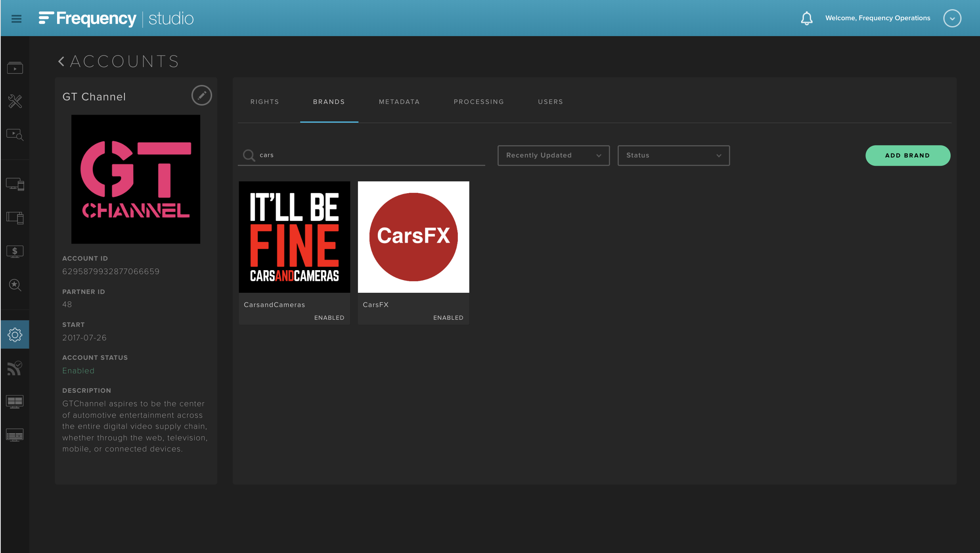Screen dimensions: 980x553
Task: Open the Recently Updated sort dropdown
Action: click(x=553, y=156)
